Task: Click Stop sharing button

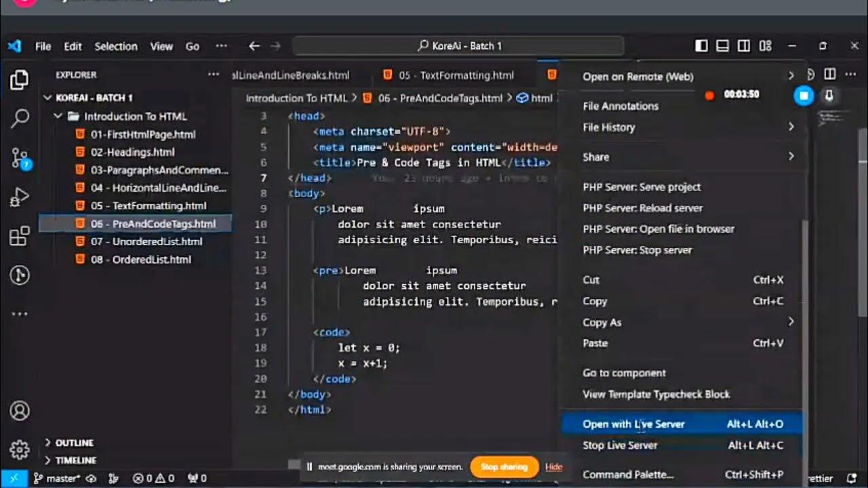Action: [x=504, y=466]
